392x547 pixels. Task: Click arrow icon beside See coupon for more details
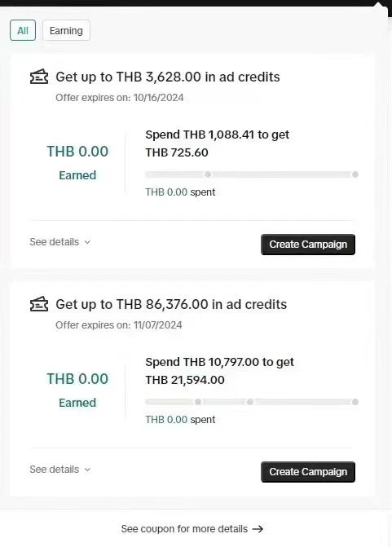coord(258,529)
